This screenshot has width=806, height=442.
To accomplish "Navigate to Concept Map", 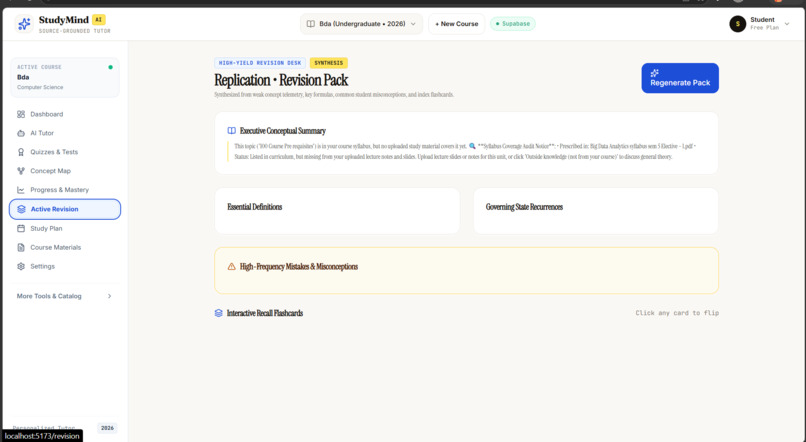I will (64, 171).
